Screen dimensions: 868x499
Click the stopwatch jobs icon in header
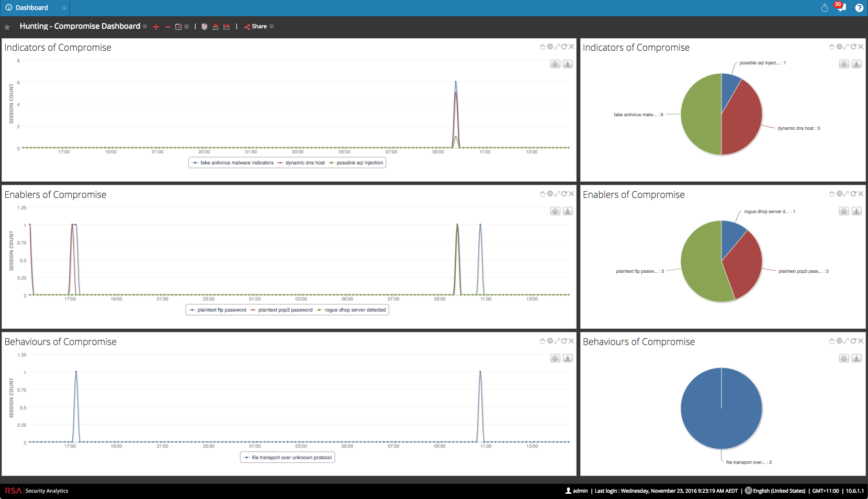click(825, 8)
